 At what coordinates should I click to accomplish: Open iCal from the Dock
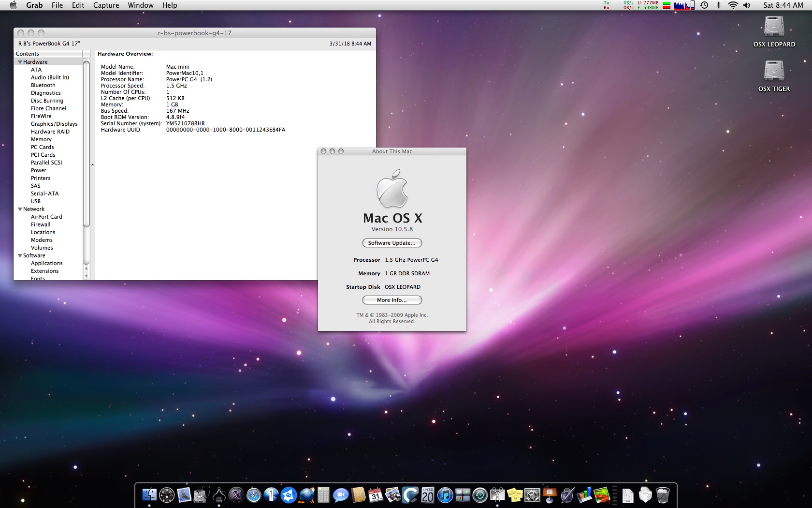376,495
